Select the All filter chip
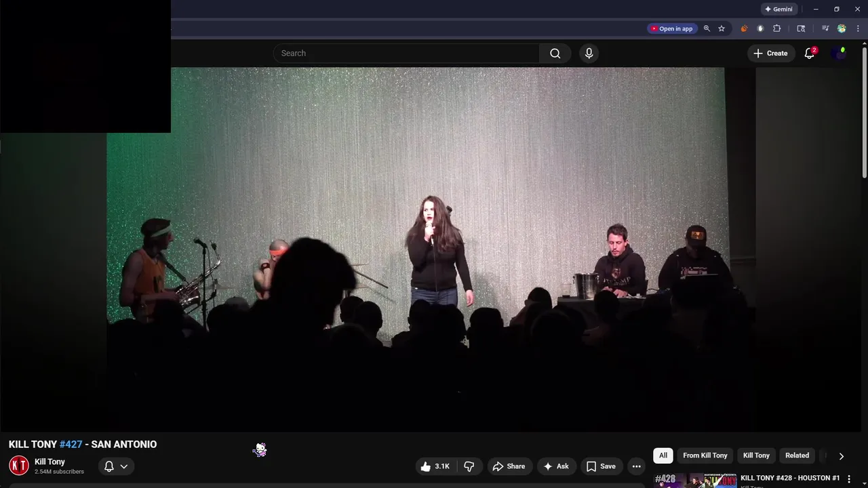868x488 pixels. (663, 455)
